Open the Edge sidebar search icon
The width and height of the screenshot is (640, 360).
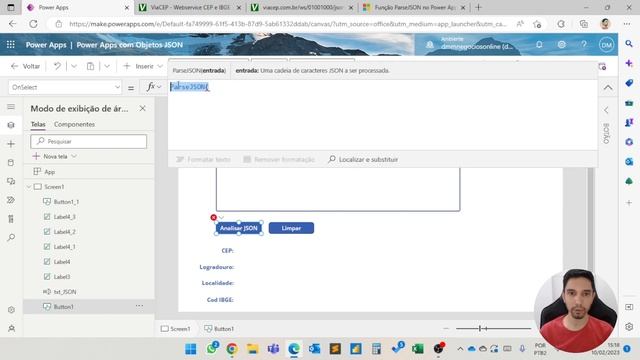tap(629, 43)
